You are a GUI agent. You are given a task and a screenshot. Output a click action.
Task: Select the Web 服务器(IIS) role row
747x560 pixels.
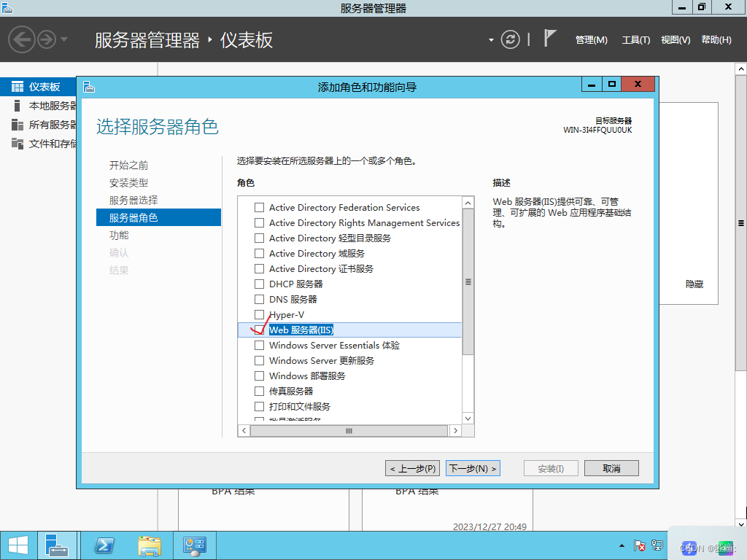[349, 330]
